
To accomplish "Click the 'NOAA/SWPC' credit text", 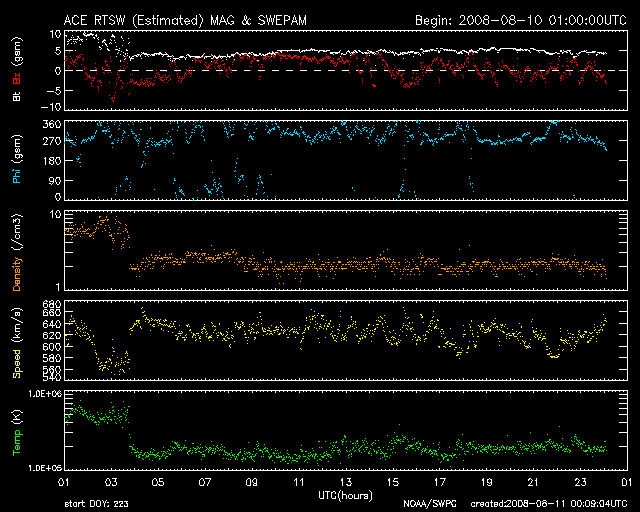I will coord(429,504).
